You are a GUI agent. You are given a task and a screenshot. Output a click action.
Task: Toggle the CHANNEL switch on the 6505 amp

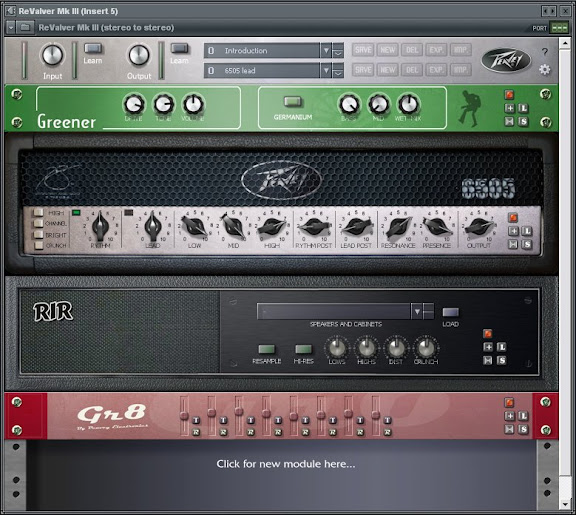point(38,223)
